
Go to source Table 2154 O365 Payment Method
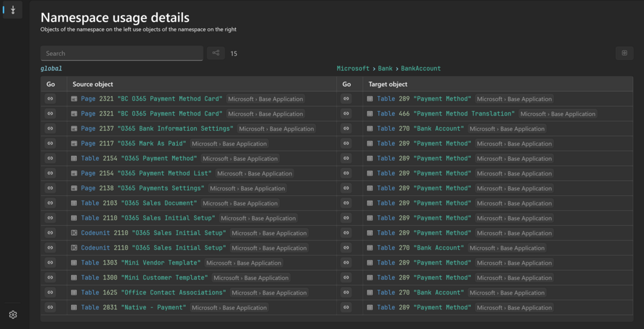point(50,158)
